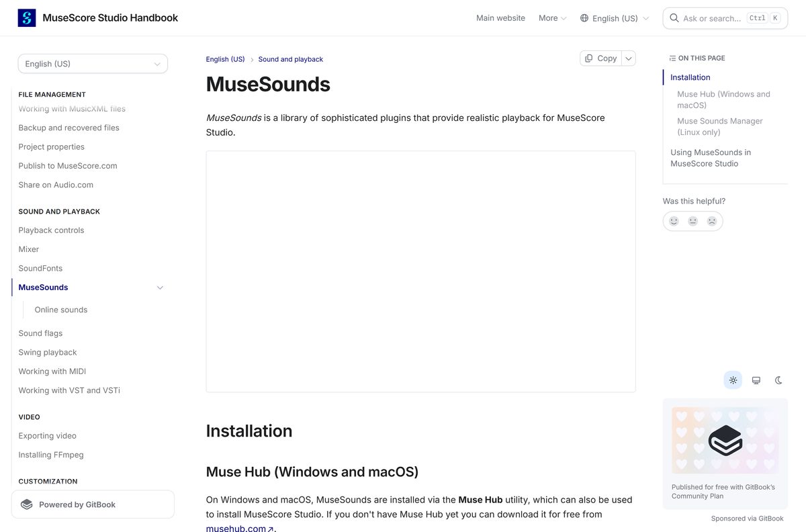Screen dimensions: 806x532
Task: Jump to Installation in page outline
Action: click(690, 77)
